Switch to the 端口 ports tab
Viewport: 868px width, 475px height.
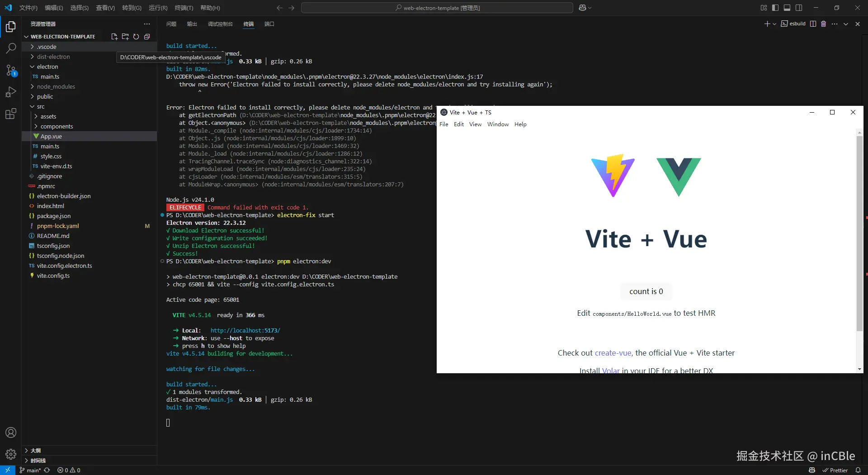269,24
